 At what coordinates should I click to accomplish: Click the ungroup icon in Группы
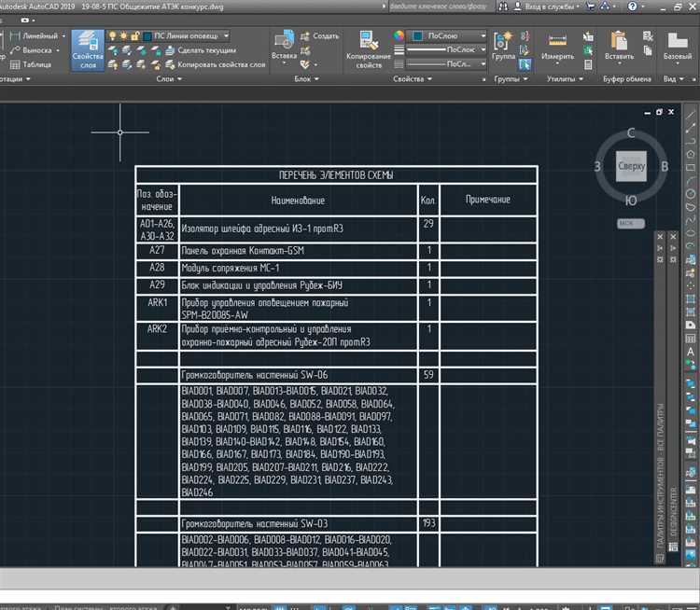[525, 36]
